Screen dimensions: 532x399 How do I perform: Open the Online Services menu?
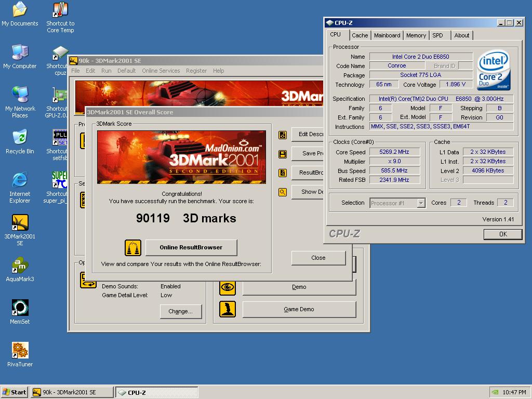(161, 71)
